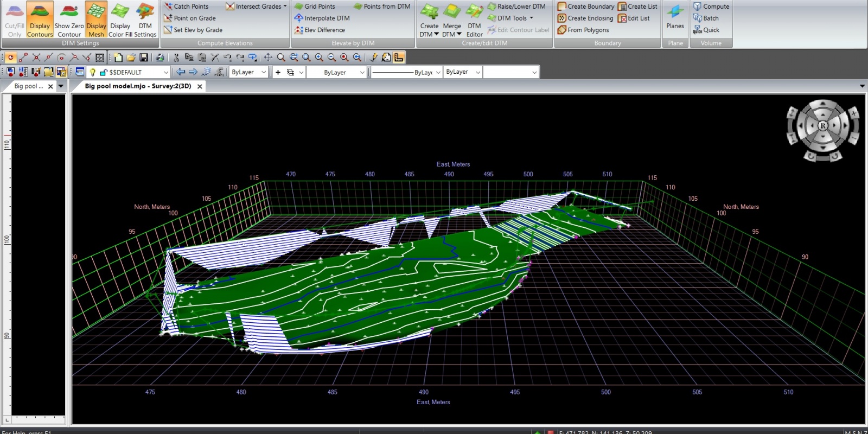Click the Catch Points tool
This screenshot has width=868, height=434.
coord(186,7)
